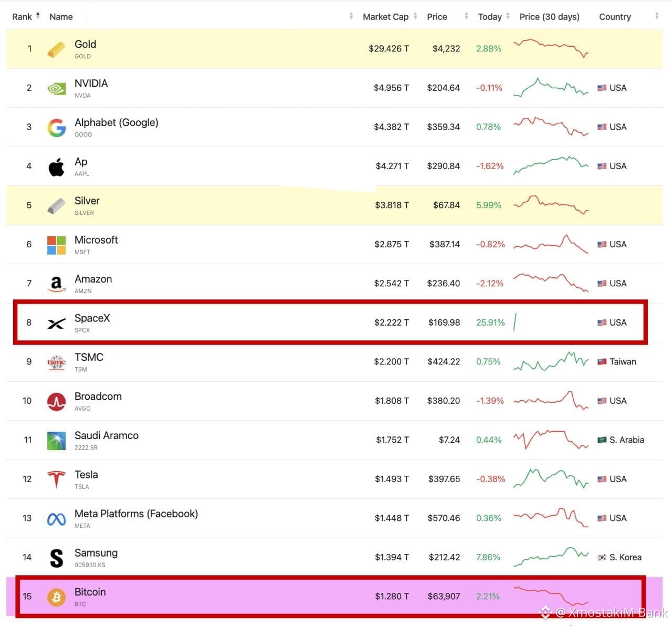View Tesla's 30-day price sparkline
The image size is (672, 626).
tap(551, 478)
